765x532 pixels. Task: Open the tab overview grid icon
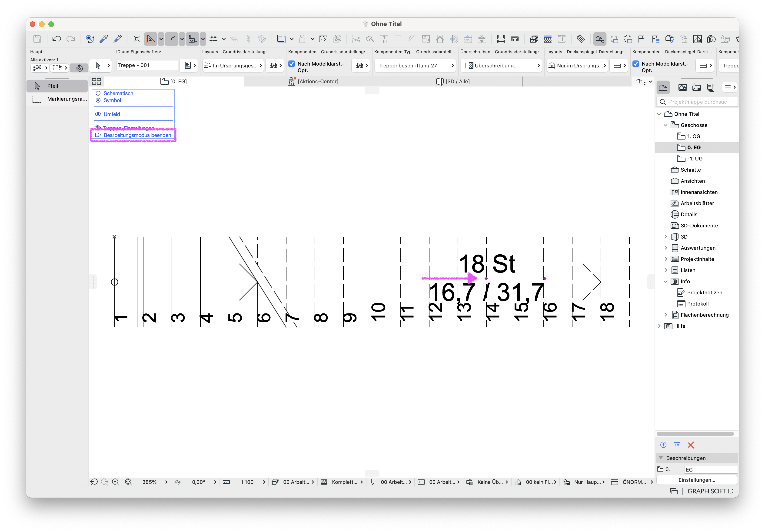(96, 81)
